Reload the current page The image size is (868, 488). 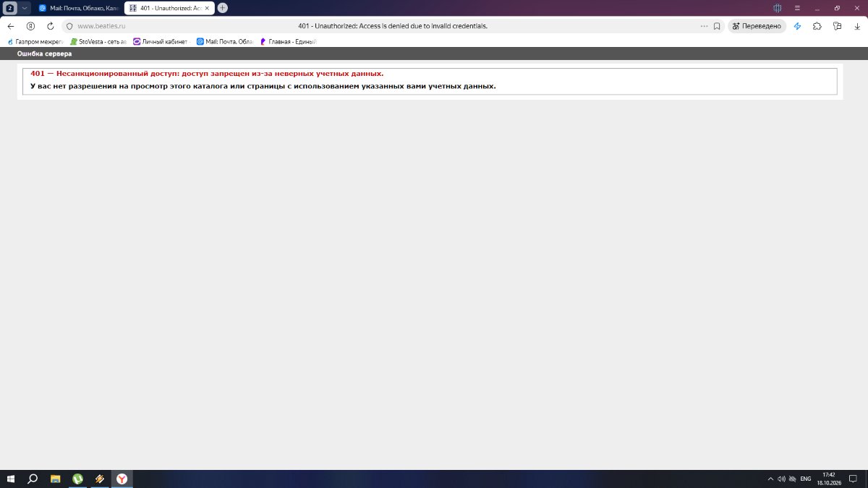click(51, 26)
